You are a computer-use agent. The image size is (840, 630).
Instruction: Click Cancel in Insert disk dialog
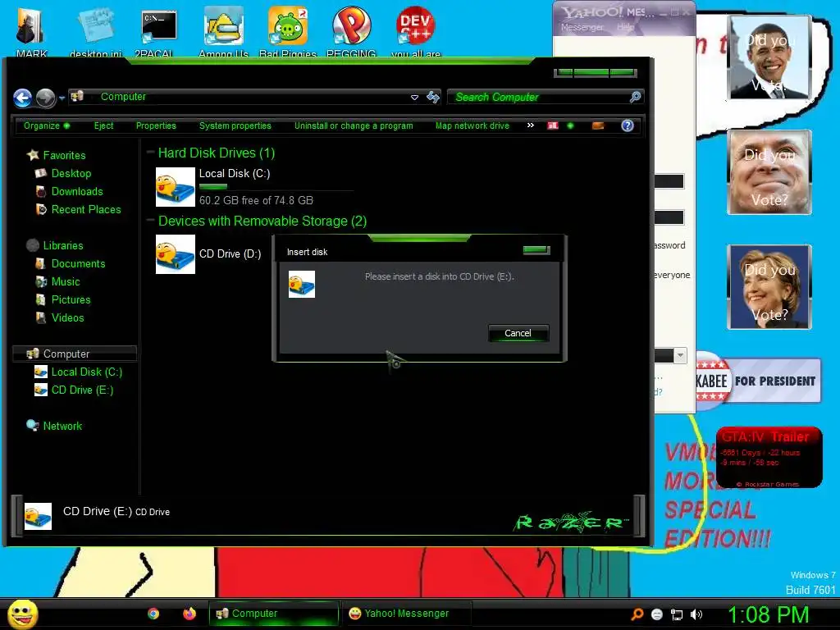coord(518,333)
